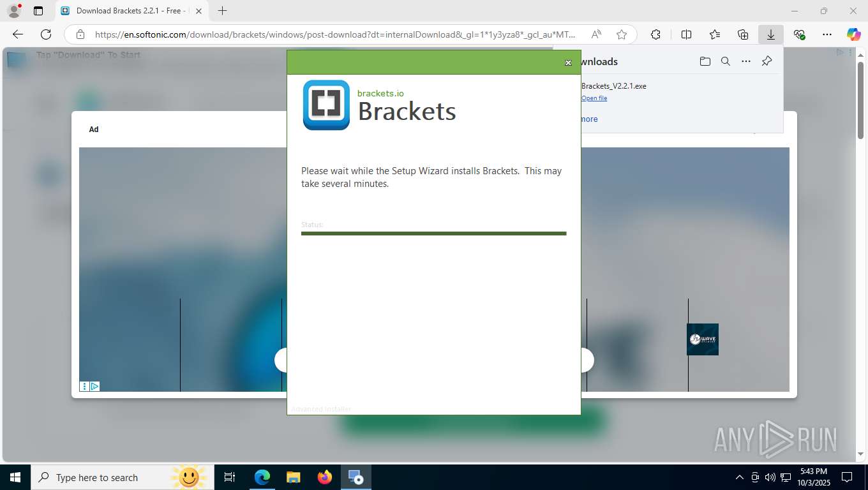Open the Collections panel
This screenshot has width=868, height=490.
[743, 34]
